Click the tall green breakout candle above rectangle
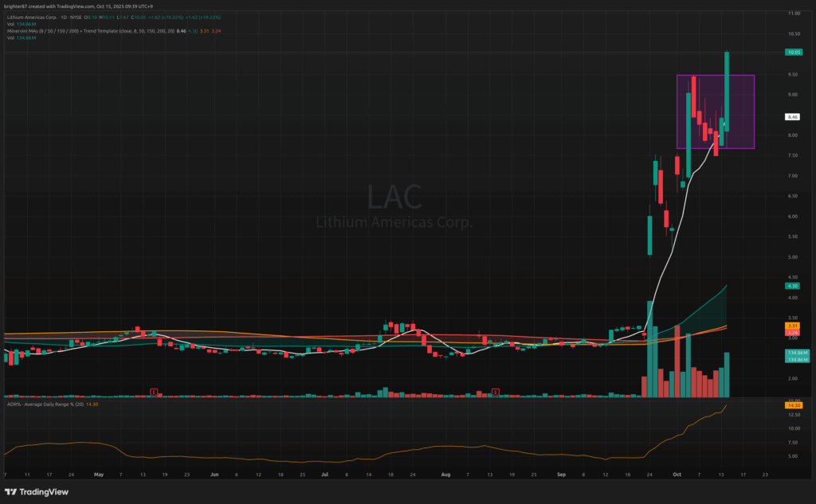Viewport: 816px width, 504px height. (x=728, y=88)
